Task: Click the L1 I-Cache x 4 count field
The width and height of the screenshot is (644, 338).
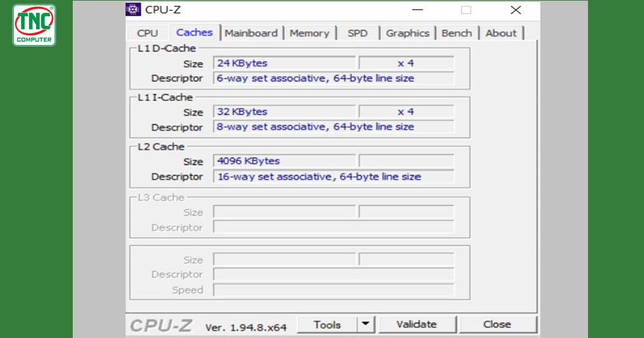Action: 406,112
